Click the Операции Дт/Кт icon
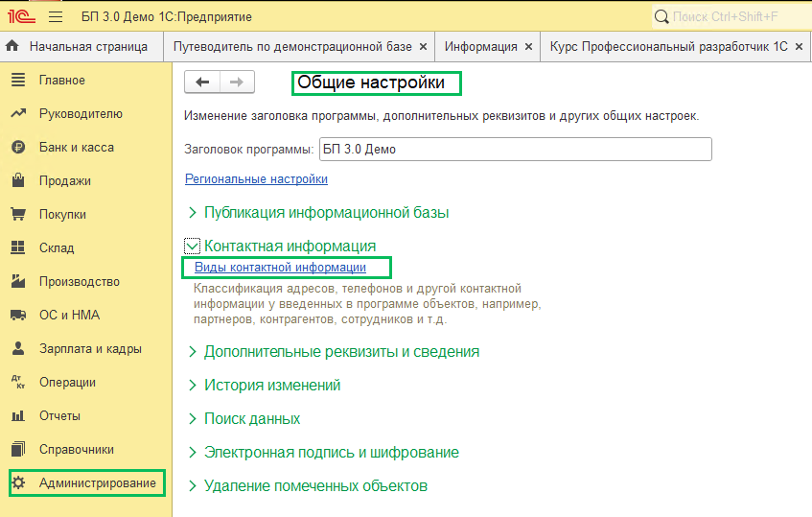The width and height of the screenshot is (812, 517). click(x=18, y=383)
